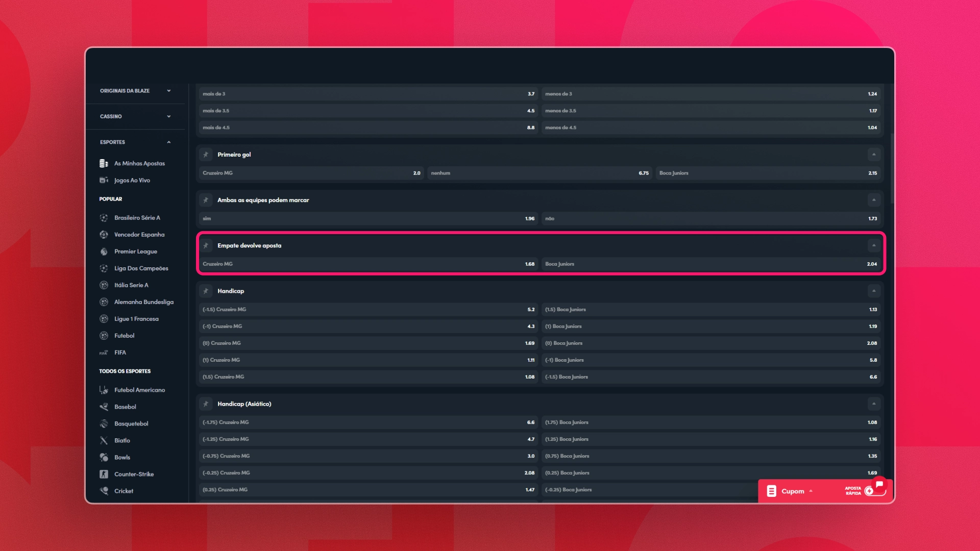
Task: Collapse Handicap (Asiático) section
Action: pyautogui.click(x=873, y=404)
